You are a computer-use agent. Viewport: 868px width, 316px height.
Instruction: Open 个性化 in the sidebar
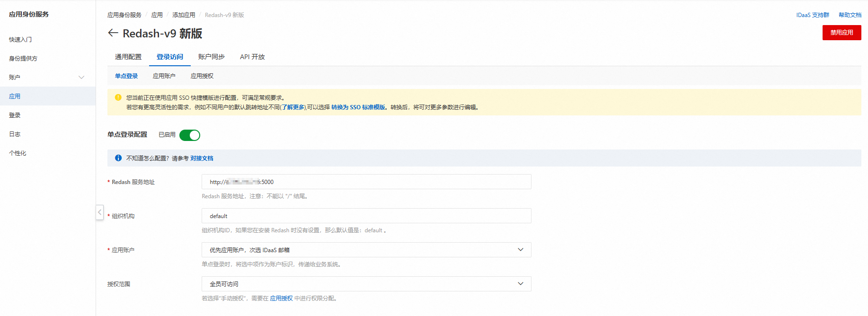(18, 153)
